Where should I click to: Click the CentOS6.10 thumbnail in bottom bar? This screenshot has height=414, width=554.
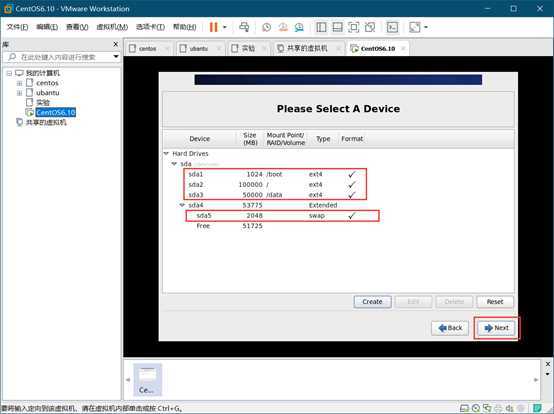147,379
